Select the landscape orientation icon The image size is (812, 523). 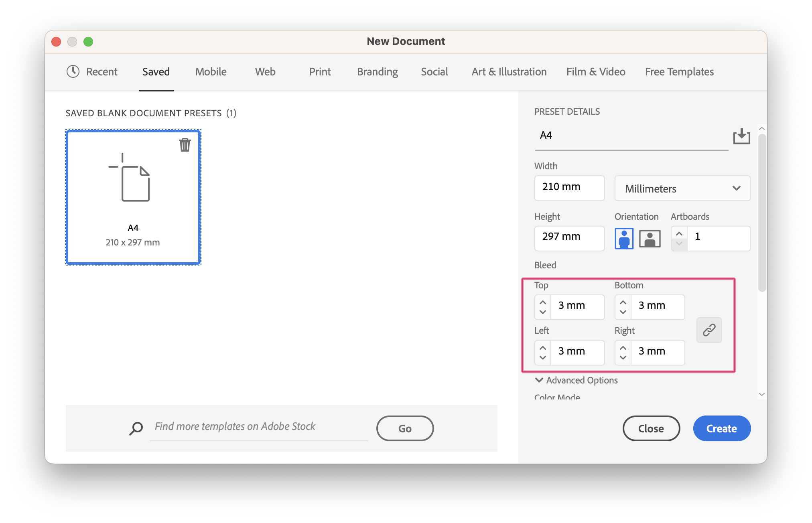coord(649,238)
